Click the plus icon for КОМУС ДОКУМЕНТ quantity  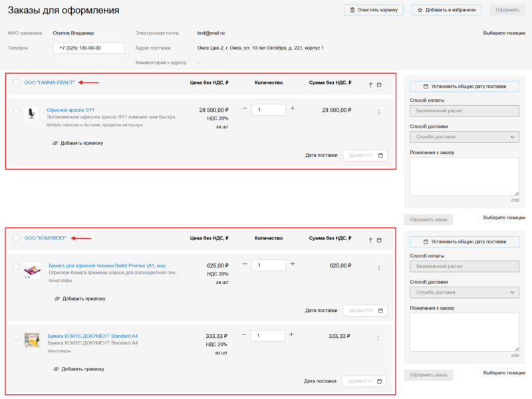click(291, 334)
